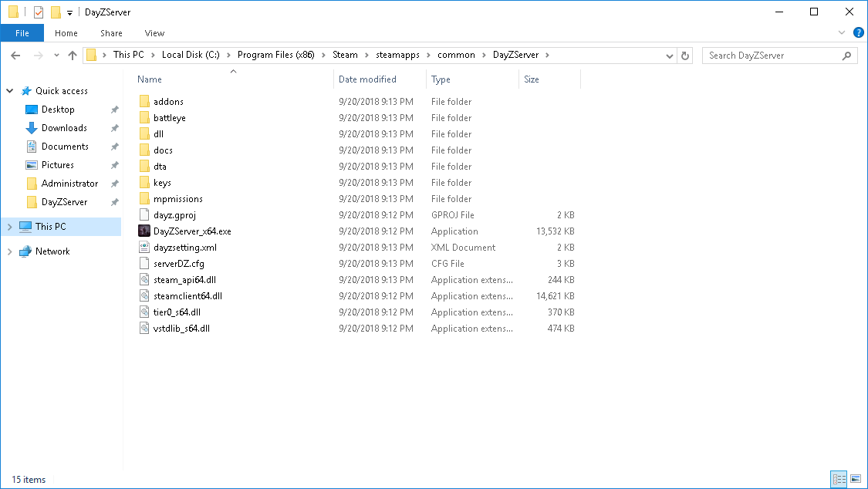Click the New folder icon on Quick Access Toolbar

54,12
